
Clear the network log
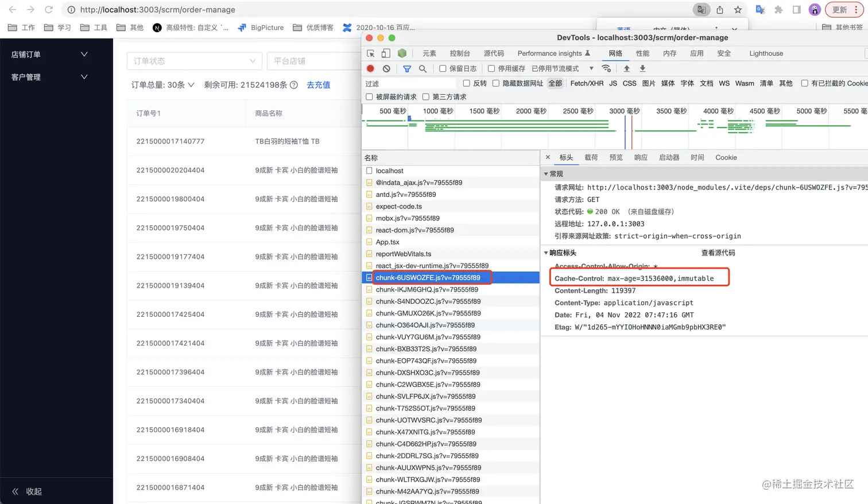coord(386,68)
